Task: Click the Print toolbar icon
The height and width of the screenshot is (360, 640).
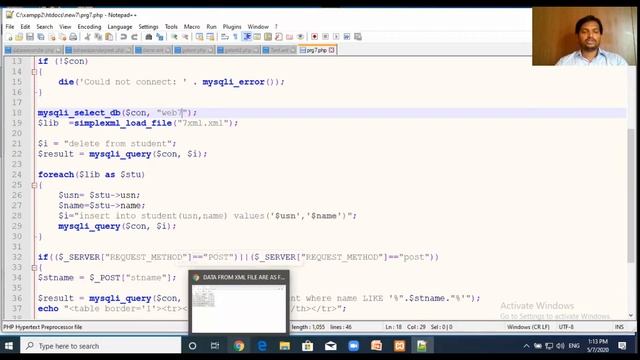Action: [x=73, y=37]
